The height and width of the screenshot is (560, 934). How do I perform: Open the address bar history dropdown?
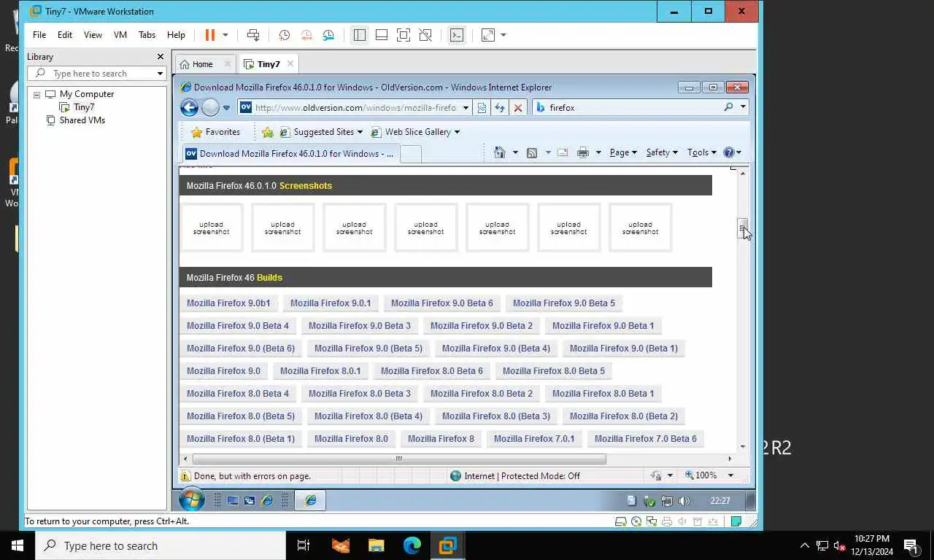(466, 108)
